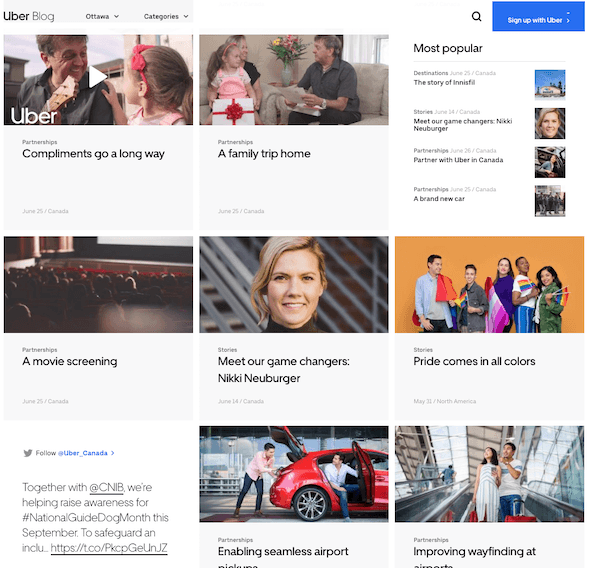
Task: Expand the Ottawa city dropdown
Action: (x=102, y=16)
